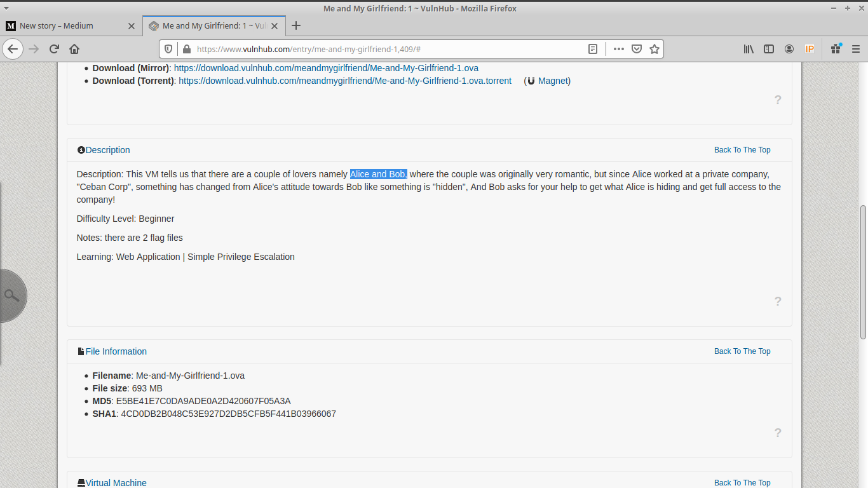This screenshot has width=868, height=488.
Task: Switch to New story – Medium tab
Action: 71,26
